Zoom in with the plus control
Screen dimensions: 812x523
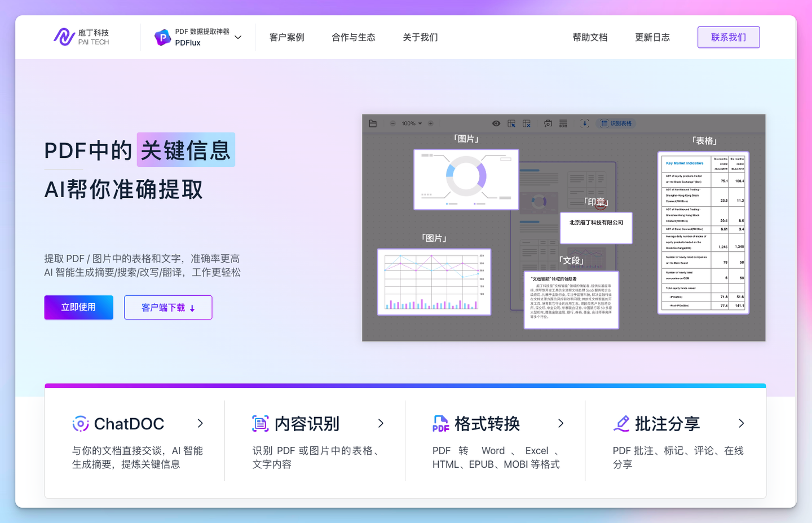point(430,123)
